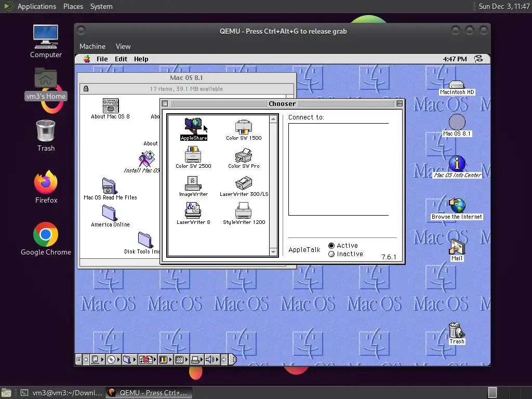Select the StyleWriter 1200 driver
The height and width of the screenshot is (399, 532).
tap(244, 214)
